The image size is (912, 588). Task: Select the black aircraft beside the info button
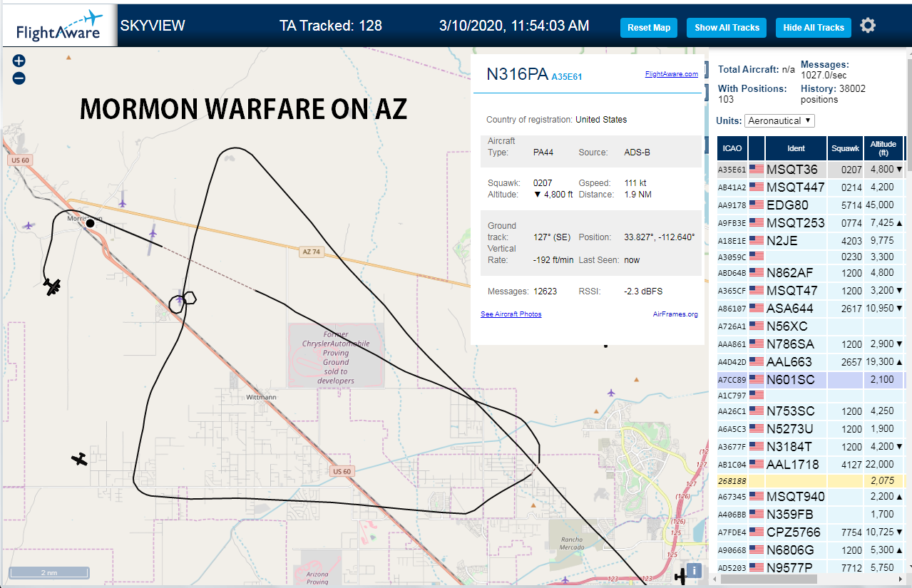pos(682,576)
